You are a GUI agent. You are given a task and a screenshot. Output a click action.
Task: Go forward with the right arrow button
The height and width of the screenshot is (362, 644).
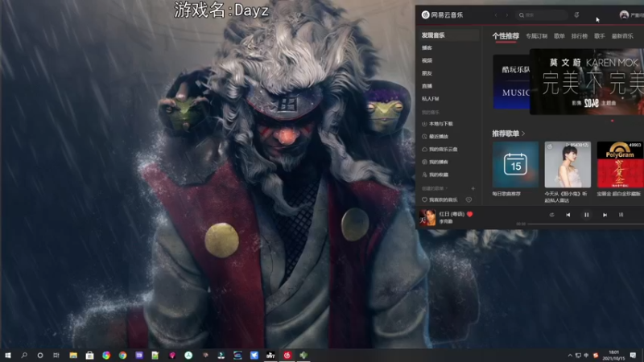tap(507, 15)
